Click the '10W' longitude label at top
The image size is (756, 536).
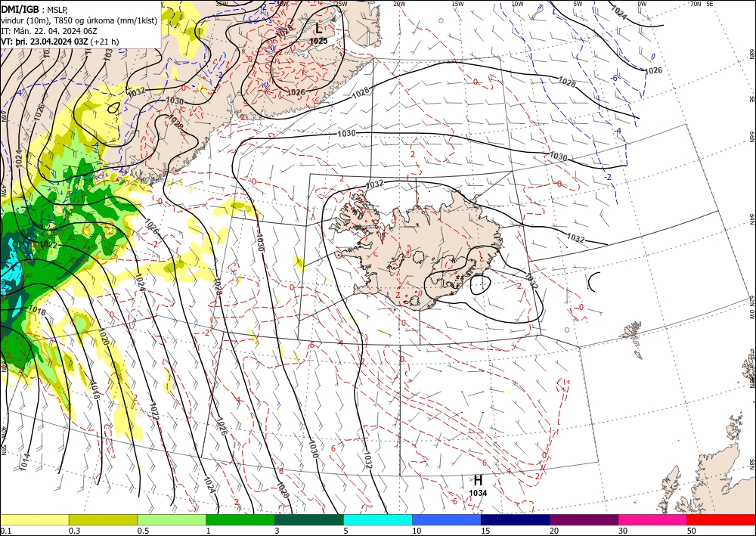click(x=517, y=4)
